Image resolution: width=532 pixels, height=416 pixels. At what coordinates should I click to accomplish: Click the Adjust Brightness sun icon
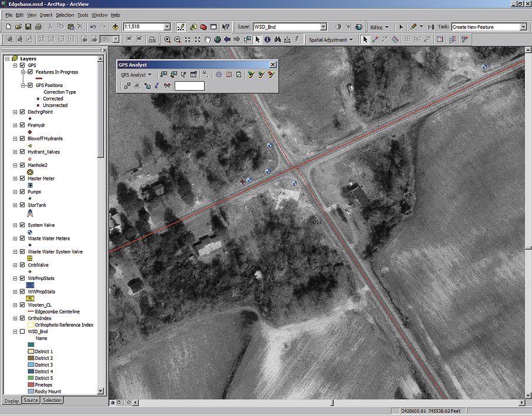(x=348, y=27)
